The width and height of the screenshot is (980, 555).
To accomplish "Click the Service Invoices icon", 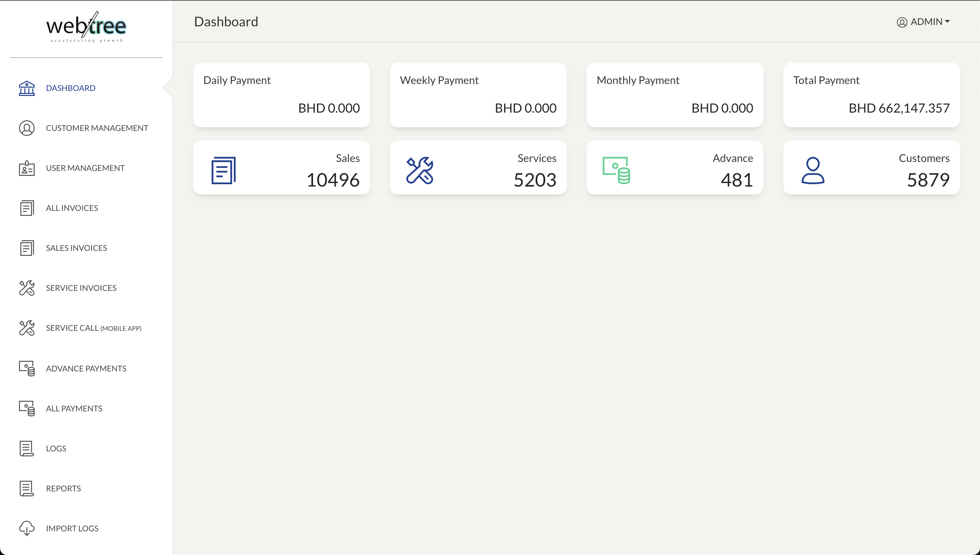I will click(27, 288).
